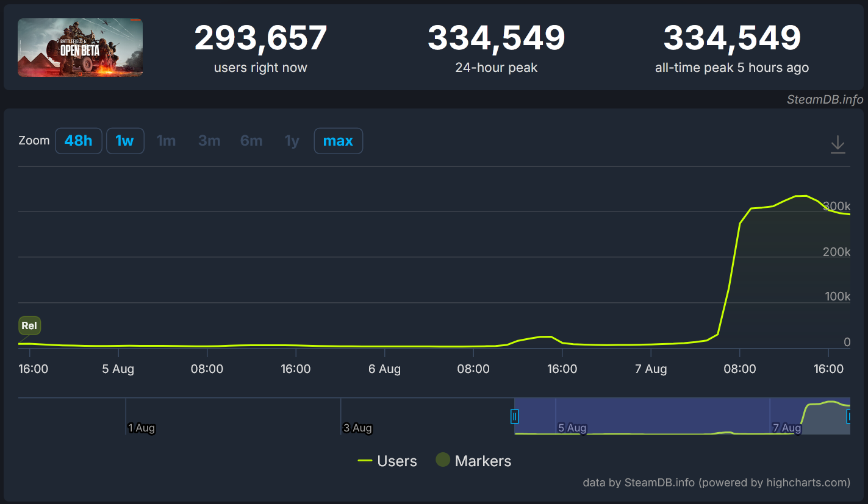Click the 300k y-axis label
This screenshot has width=868, height=504.
pos(836,207)
